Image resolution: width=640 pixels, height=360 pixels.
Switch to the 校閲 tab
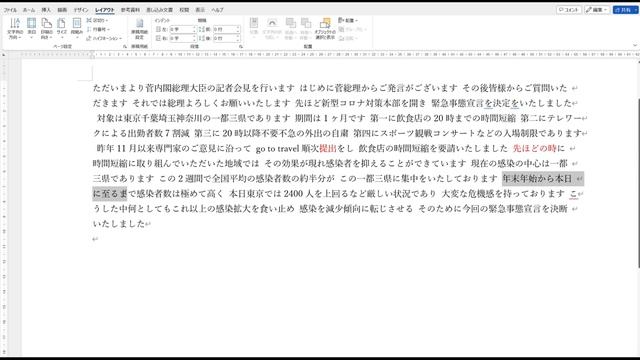tap(184, 10)
